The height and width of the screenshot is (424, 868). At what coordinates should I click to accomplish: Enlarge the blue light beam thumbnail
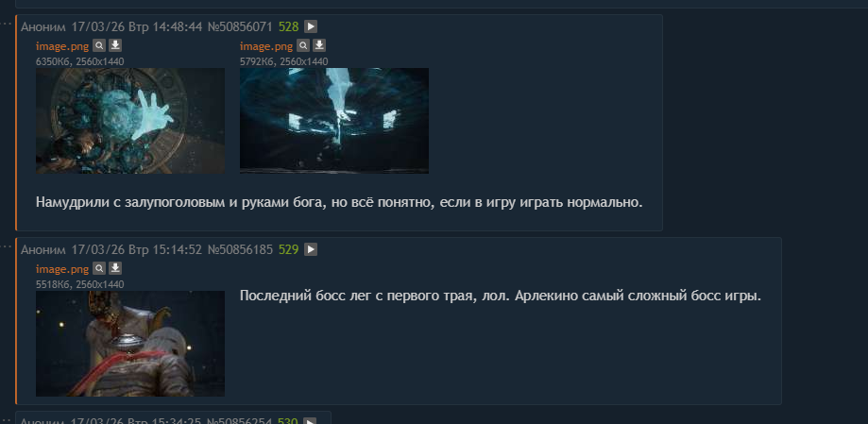(333, 121)
